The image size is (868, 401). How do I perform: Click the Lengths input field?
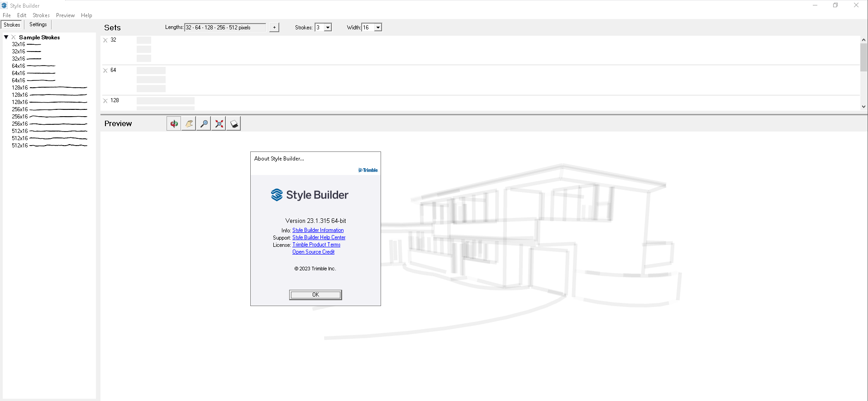pos(225,28)
